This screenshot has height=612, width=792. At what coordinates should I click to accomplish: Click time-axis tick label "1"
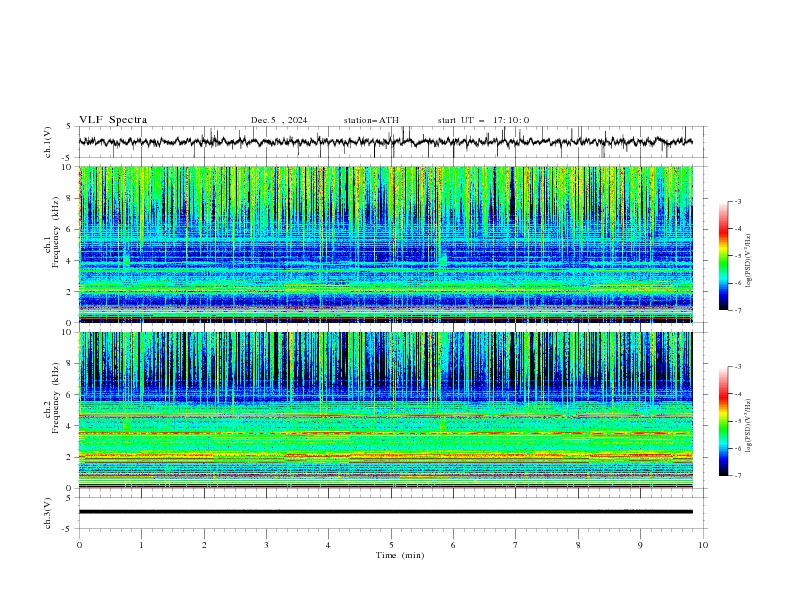[141, 545]
